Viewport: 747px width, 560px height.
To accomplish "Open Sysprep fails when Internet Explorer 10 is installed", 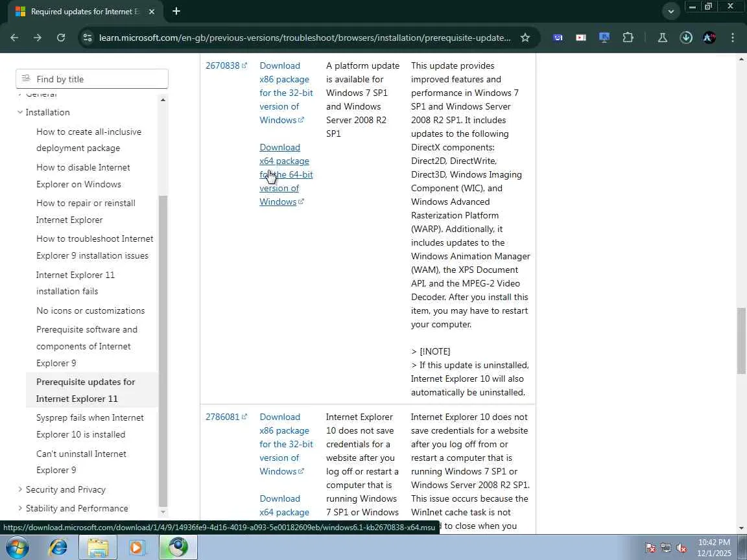I will [90, 426].
